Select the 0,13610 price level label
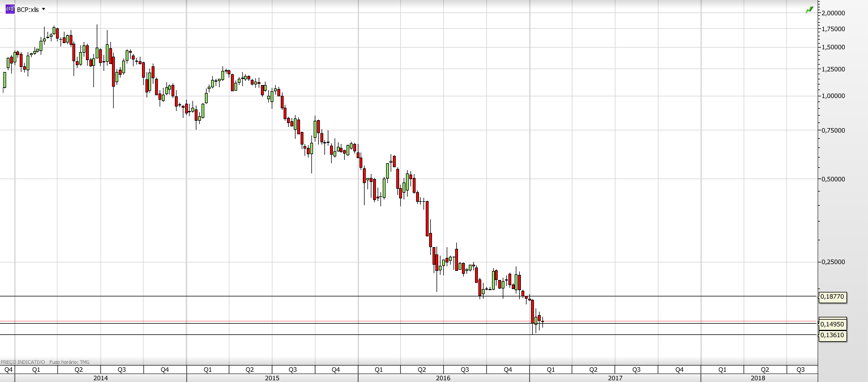 click(x=833, y=335)
